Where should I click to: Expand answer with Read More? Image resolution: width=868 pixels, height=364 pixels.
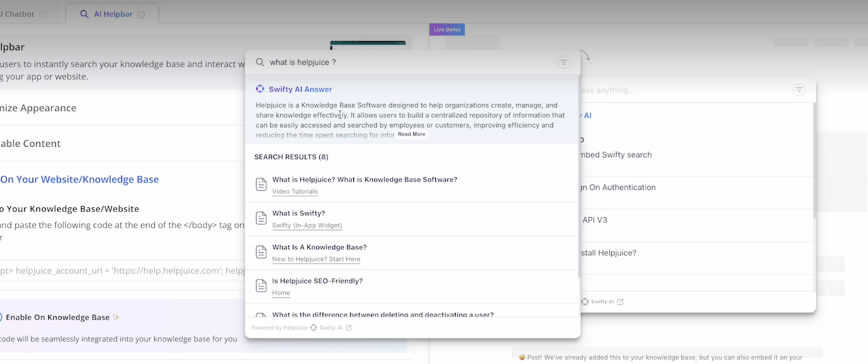click(x=412, y=135)
